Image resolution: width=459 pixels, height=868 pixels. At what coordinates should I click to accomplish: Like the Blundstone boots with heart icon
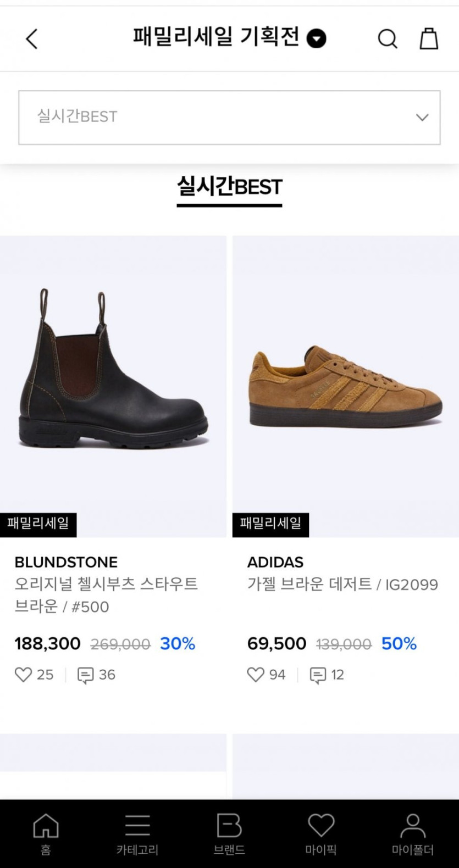(23, 675)
